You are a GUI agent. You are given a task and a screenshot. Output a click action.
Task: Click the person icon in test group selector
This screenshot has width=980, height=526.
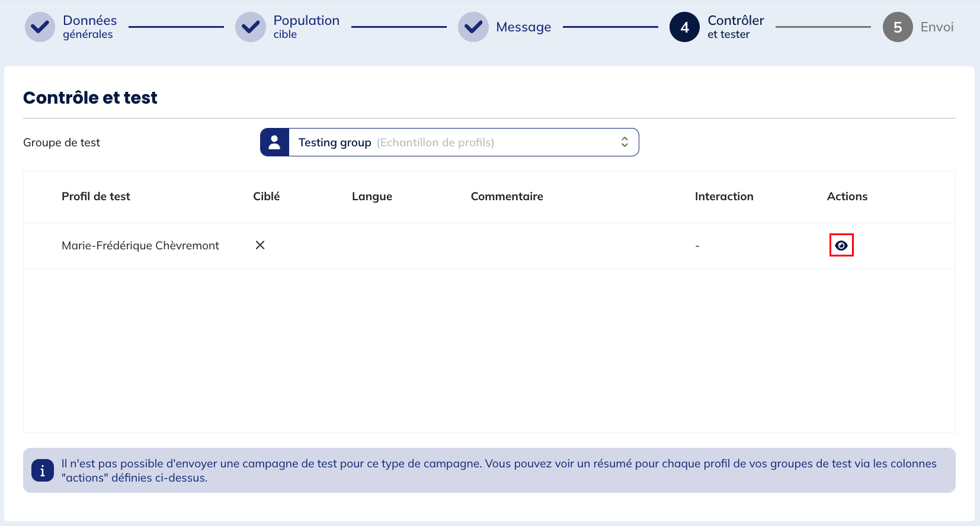pyautogui.click(x=274, y=142)
